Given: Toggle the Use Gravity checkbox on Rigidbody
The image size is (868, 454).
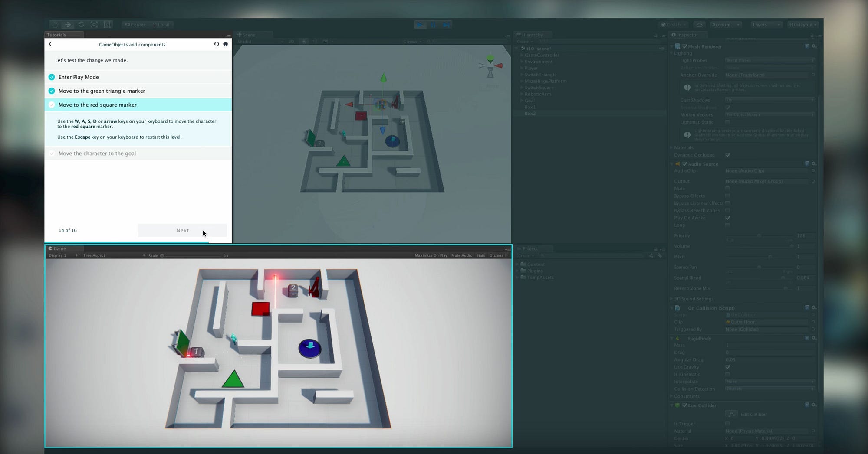Looking at the screenshot, I should click(728, 367).
